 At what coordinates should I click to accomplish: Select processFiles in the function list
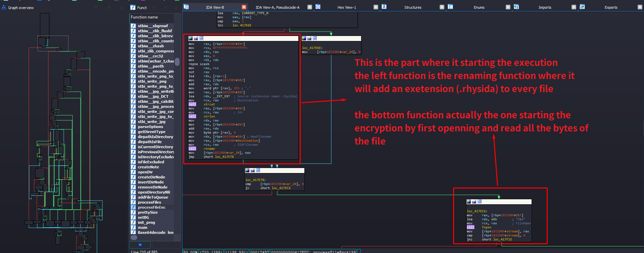click(x=152, y=202)
